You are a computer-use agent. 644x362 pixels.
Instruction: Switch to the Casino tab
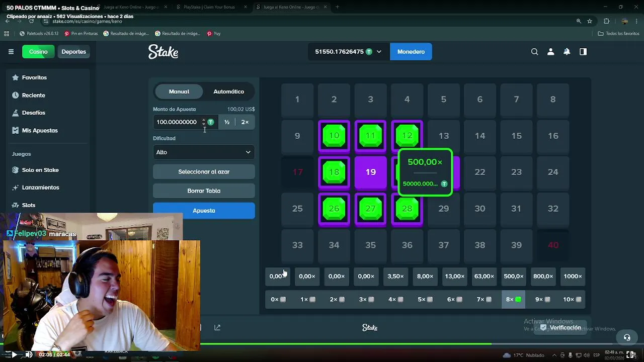(x=38, y=52)
